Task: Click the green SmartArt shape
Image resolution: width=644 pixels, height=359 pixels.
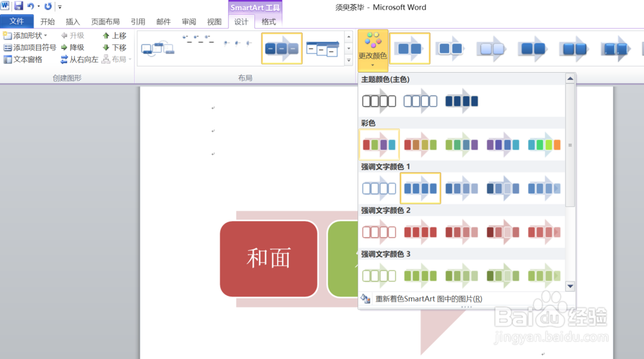Action: pyautogui.click(x=343, y=258)
